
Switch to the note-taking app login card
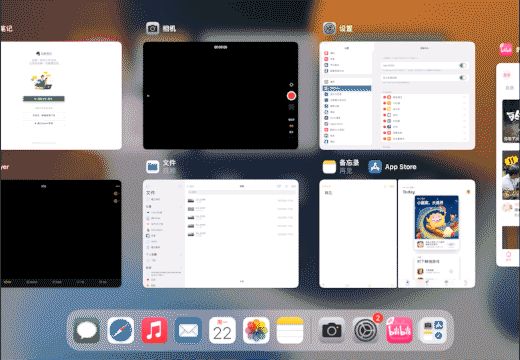(x=61, y=96)
